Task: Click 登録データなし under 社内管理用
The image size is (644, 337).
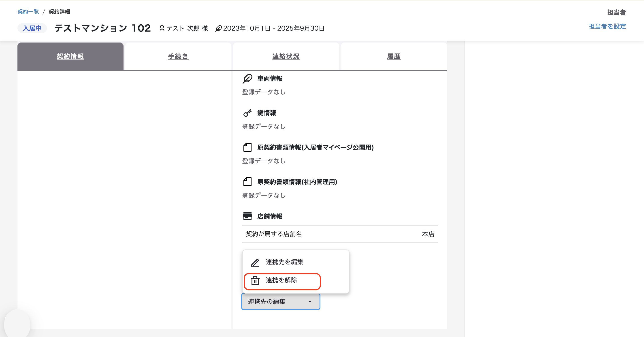Action: click(x=264, y=195)
